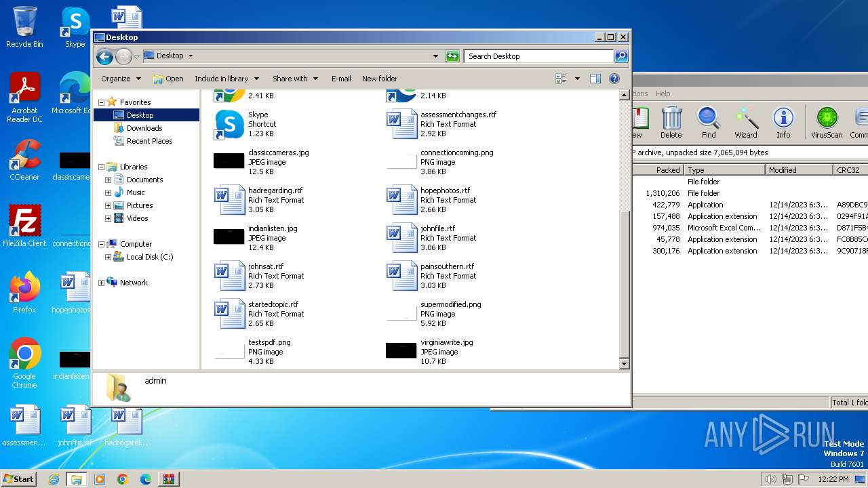Image resolution: width=868 pixels, height=488 pixels.
Task: Click the E-mail toolbar button
Action: (341, 79)
